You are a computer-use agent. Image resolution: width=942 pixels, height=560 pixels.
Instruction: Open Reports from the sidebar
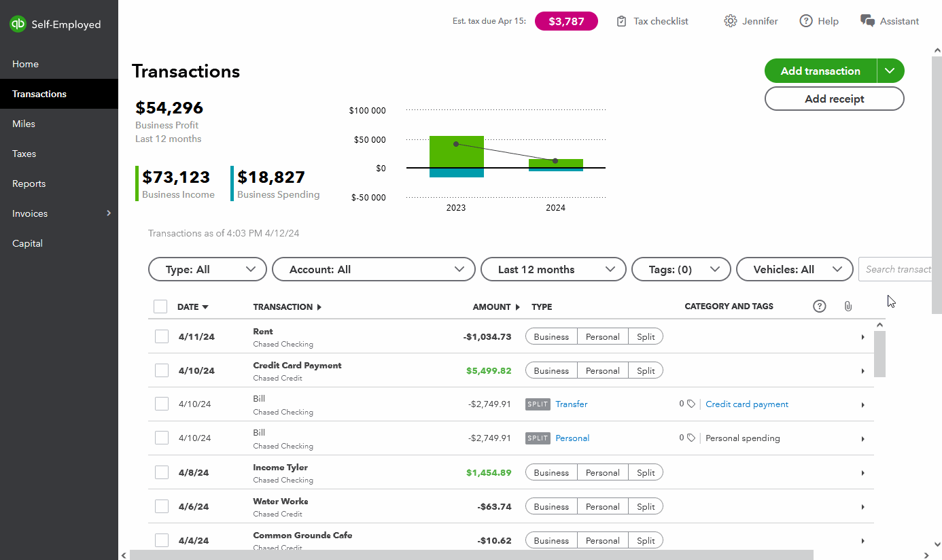click(29, 183)
